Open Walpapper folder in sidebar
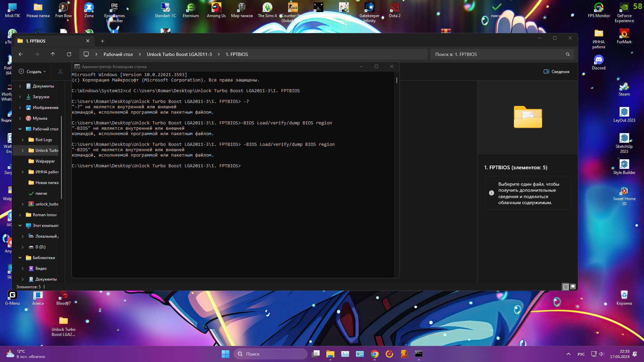This screenshot has height=362, width=644. (x=45, y=161)
